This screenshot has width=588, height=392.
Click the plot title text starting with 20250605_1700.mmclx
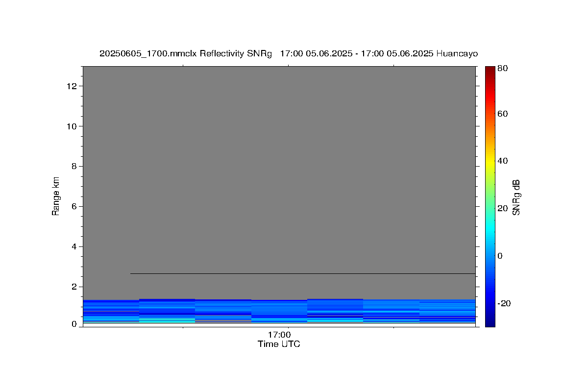[289, 53]
